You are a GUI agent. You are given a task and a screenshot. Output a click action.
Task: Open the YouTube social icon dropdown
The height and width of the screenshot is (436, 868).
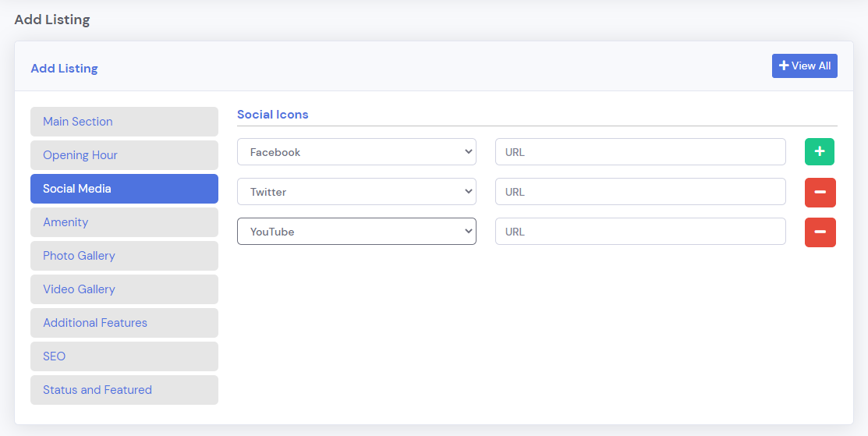click(356, 232)
